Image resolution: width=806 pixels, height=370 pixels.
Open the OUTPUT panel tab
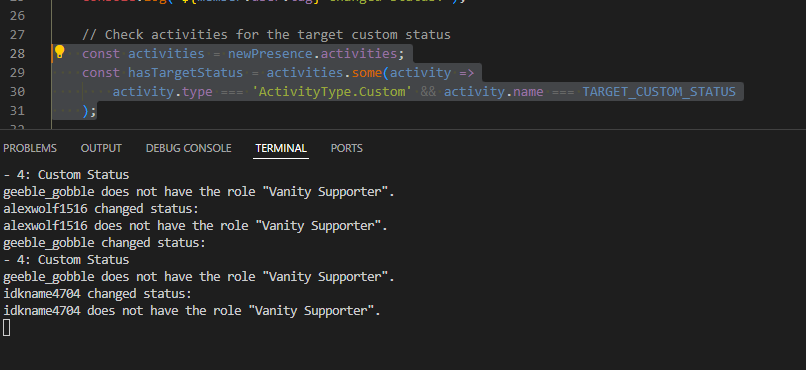(x=101, y=148)
